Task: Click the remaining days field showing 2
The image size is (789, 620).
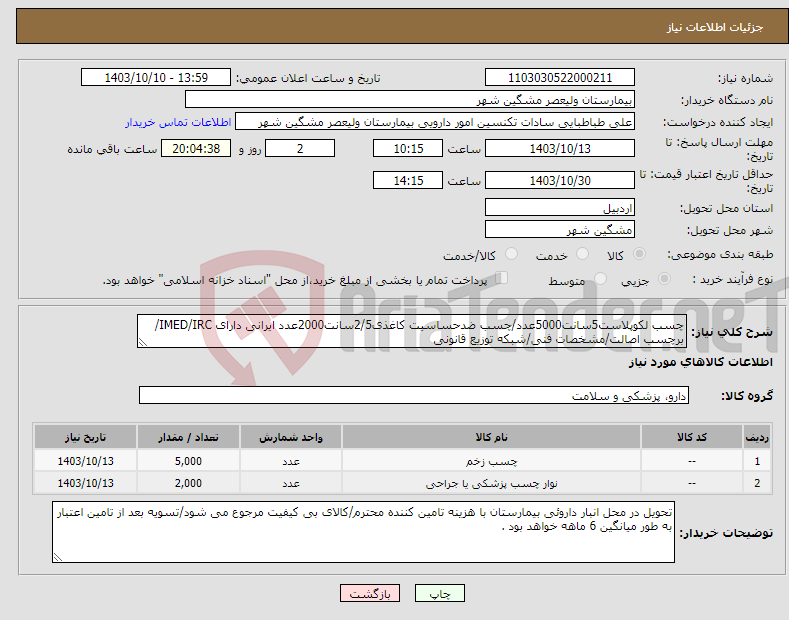Action: pos(300,148)
